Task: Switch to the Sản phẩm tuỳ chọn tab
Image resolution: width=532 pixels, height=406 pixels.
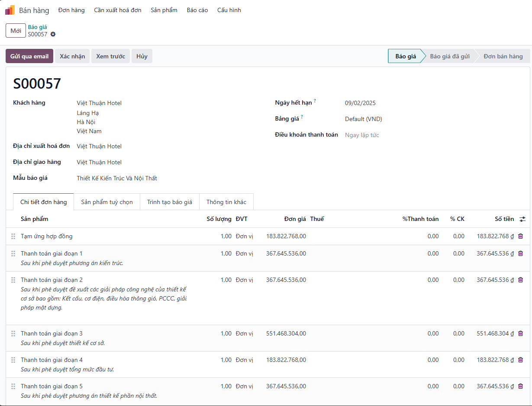Action: (107, 202)
